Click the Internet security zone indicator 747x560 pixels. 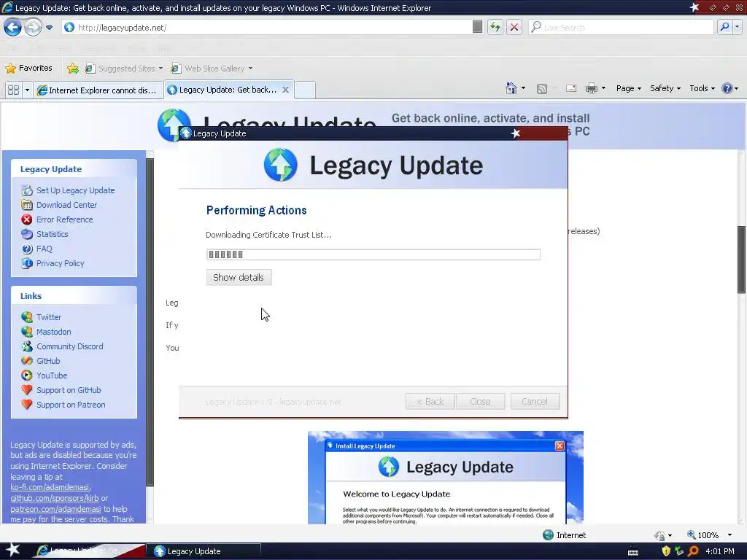[x=565, y=535]
